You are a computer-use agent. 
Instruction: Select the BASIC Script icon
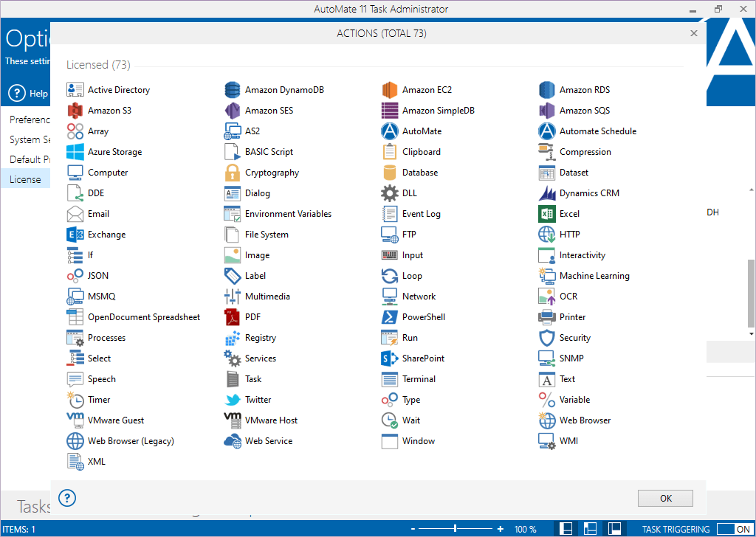(x=233, y=152)
